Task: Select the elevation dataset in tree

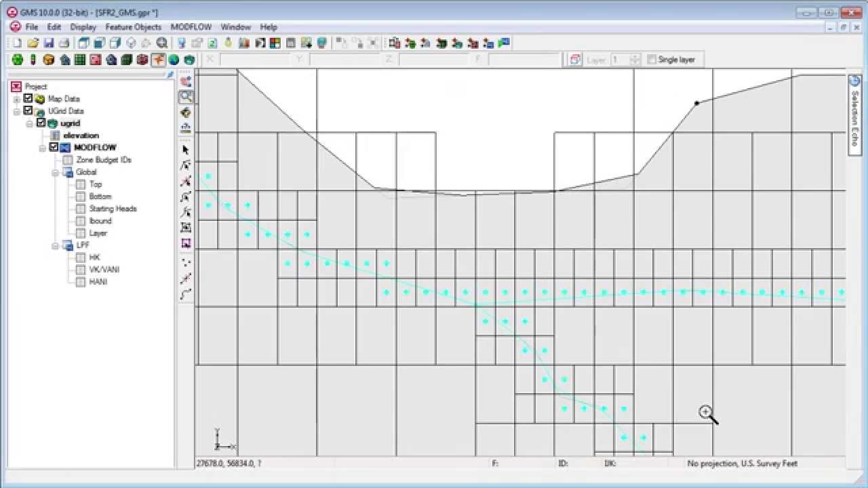Action: click(x=81, y=136)
